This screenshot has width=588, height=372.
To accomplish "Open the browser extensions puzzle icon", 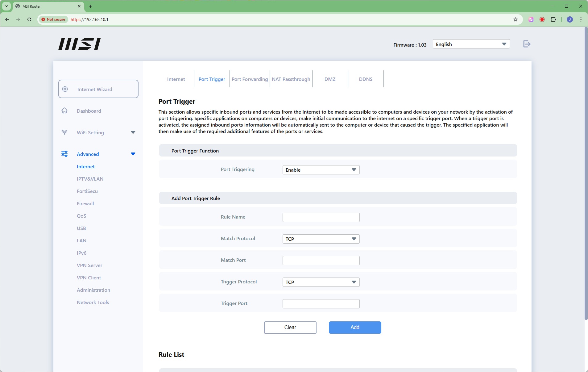I will [x=553, y=19].
